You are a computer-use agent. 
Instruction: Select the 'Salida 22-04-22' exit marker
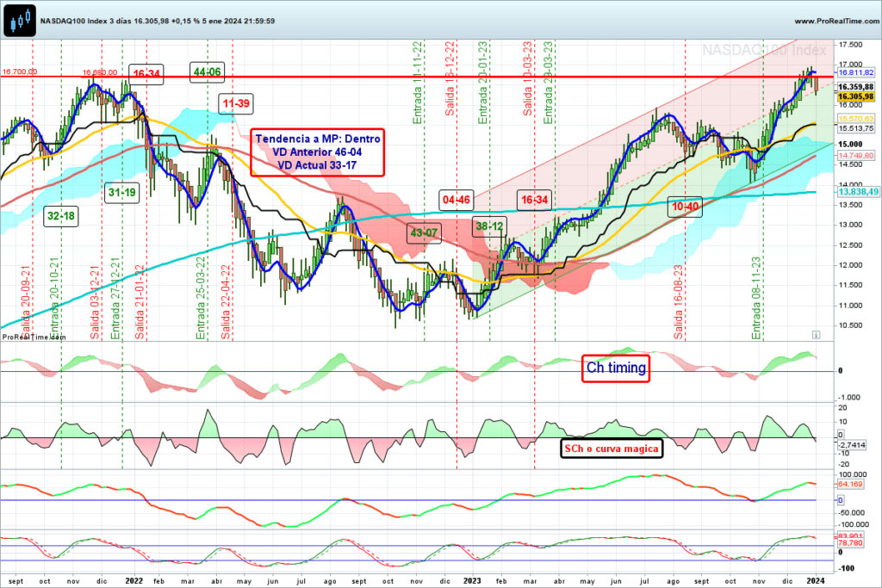coord(226,302)
